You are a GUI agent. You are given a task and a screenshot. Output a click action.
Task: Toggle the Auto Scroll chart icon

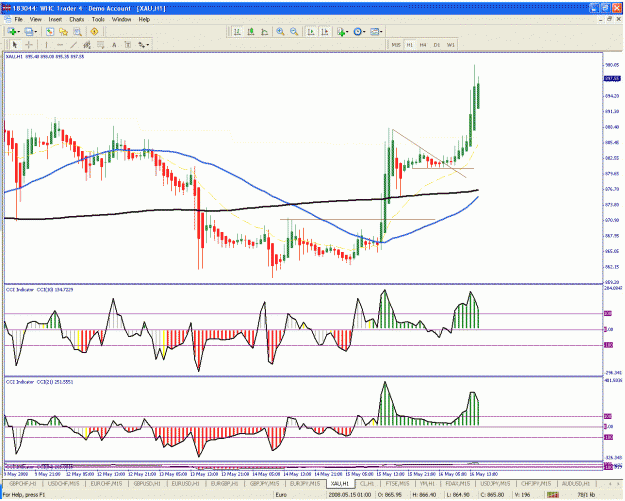click(311, 31)
